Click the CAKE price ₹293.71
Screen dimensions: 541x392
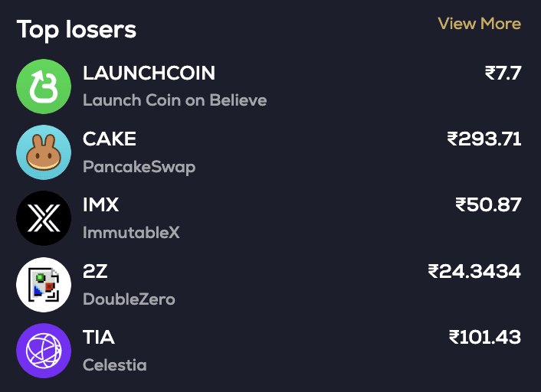pyautogui.click(x=484, y=139)
